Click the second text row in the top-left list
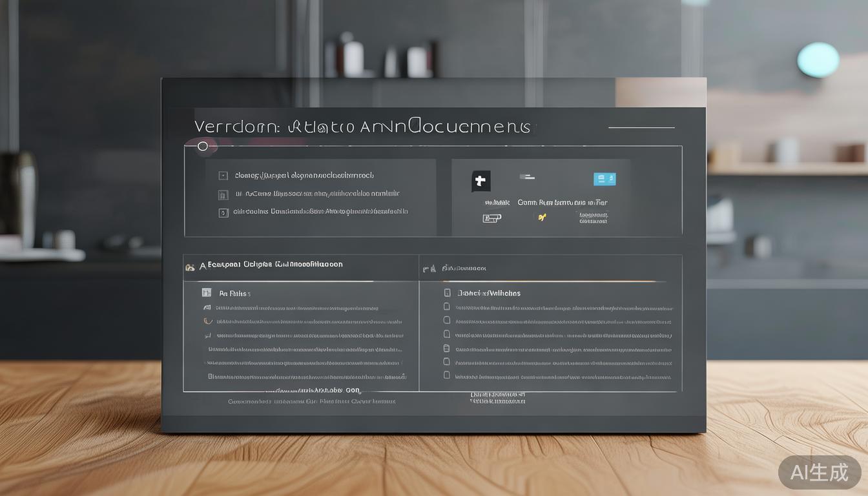Screen dimensions: 868x496 [316, 193]
